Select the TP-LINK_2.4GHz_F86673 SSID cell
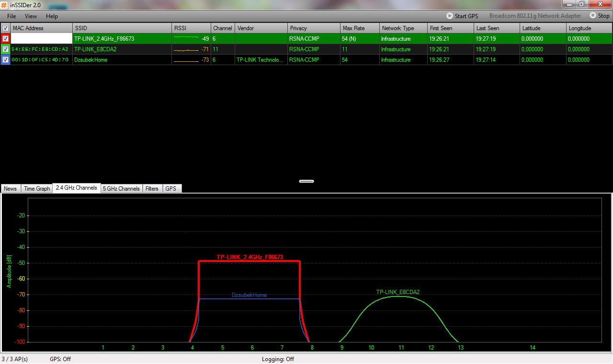The image size is (613, 364). [x=122, y=39]
